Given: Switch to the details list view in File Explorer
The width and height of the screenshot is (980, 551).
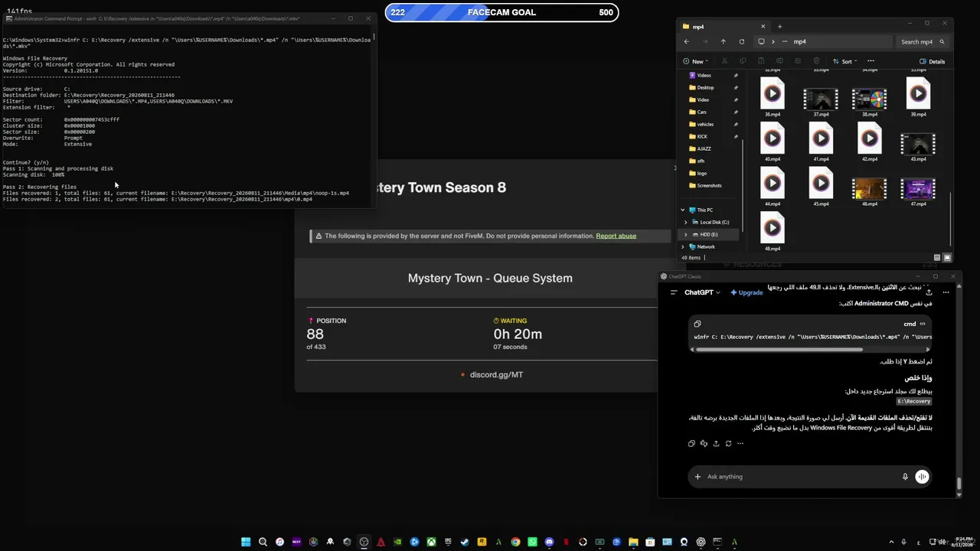Looking at the screenshot, I should [937, 258].
